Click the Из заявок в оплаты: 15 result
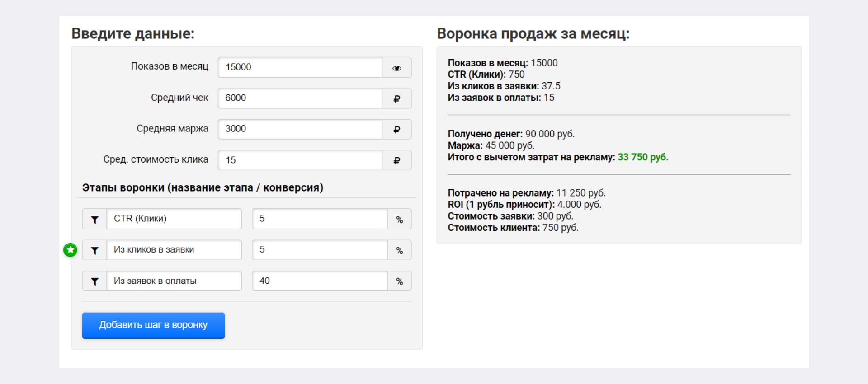The height and width of the screenshot is (384, 868). pyautogui.click(x=501, y=98)
